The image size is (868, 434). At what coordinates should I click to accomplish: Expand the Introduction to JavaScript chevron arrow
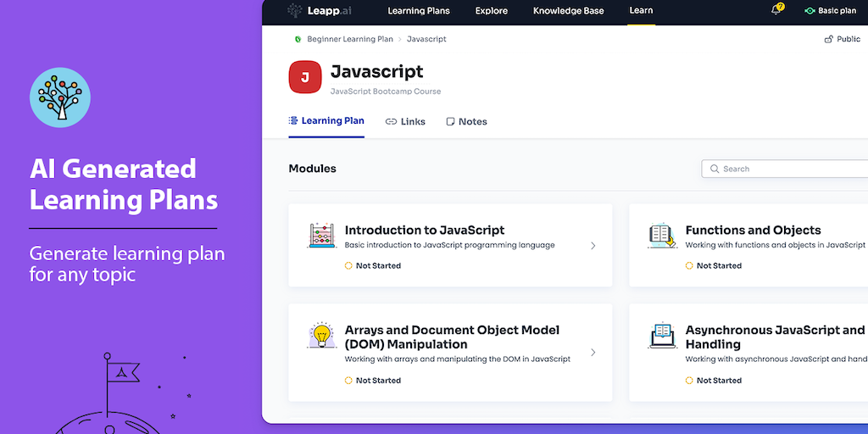coord(593,246)
